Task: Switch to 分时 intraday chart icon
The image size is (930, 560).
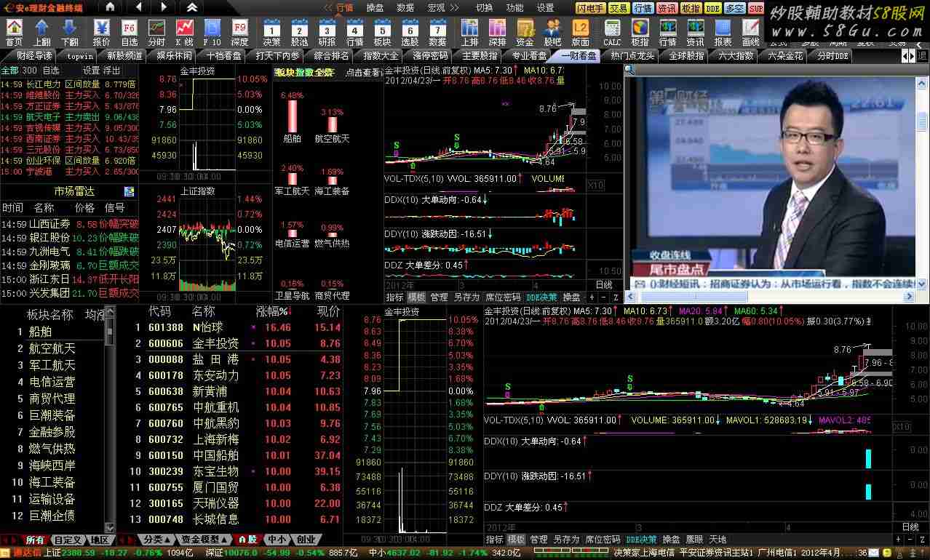Action: coord(156,32)
